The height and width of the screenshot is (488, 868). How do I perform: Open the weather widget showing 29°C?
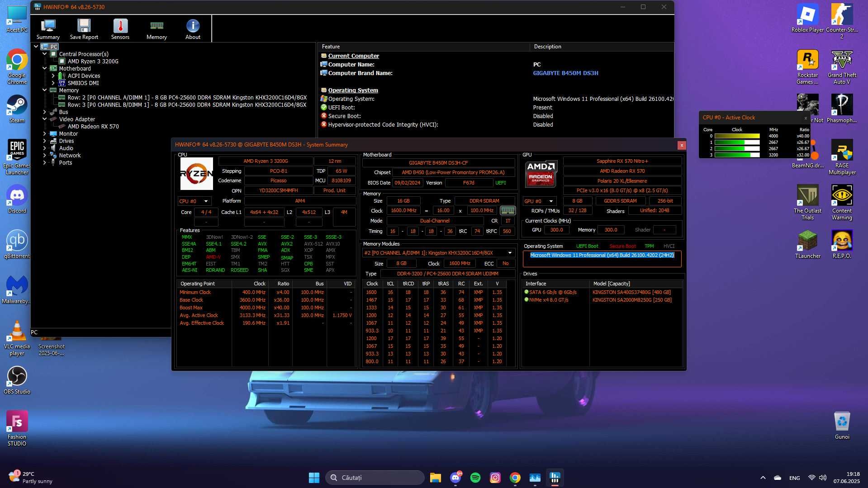pyautogui.click(x=31, y=478)
